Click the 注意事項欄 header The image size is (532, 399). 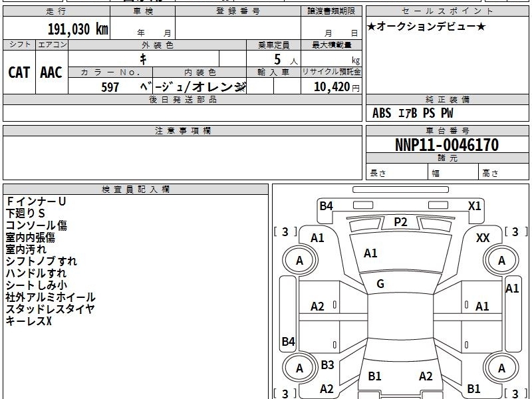182,131
